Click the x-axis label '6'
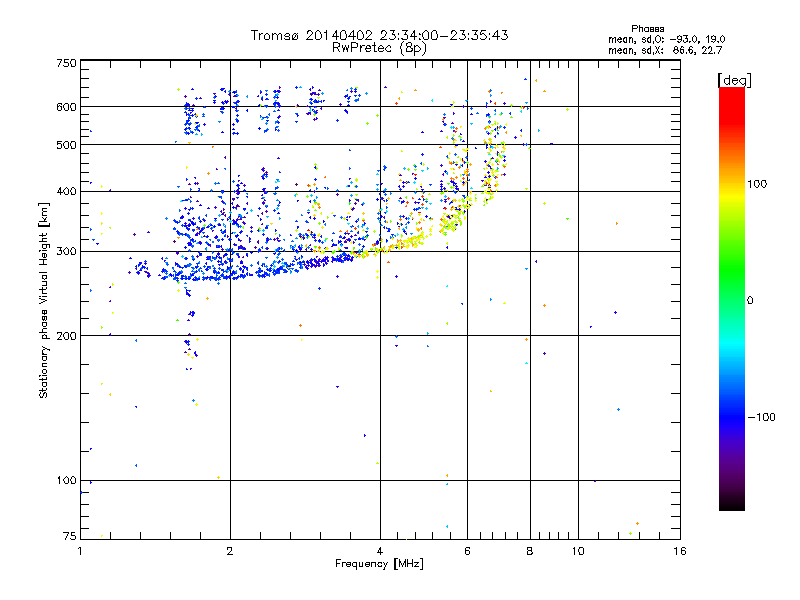This screenshot has width=800, height=600. [467, 551]
